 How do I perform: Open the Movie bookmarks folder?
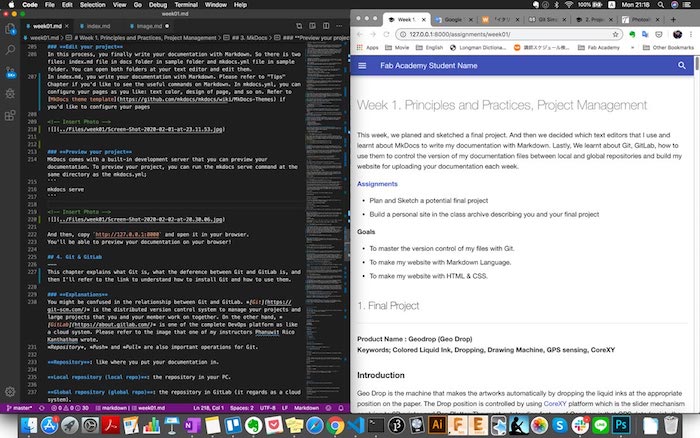397,47
